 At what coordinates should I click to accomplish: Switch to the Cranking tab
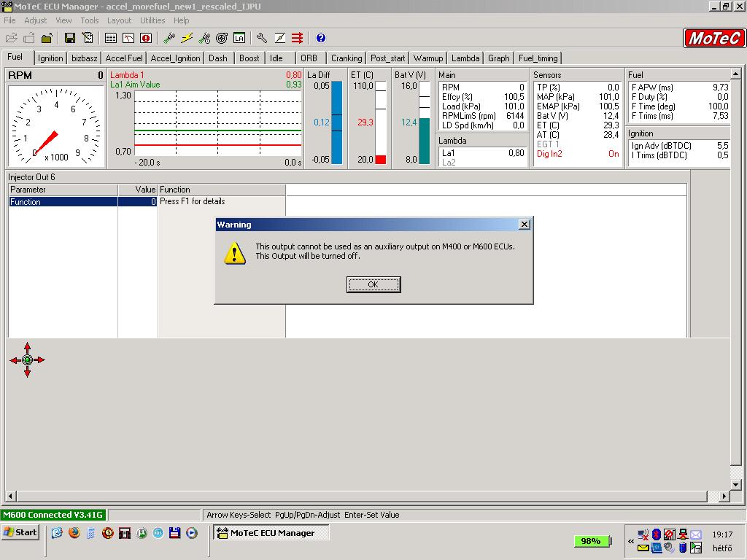(x=347, y=58)
